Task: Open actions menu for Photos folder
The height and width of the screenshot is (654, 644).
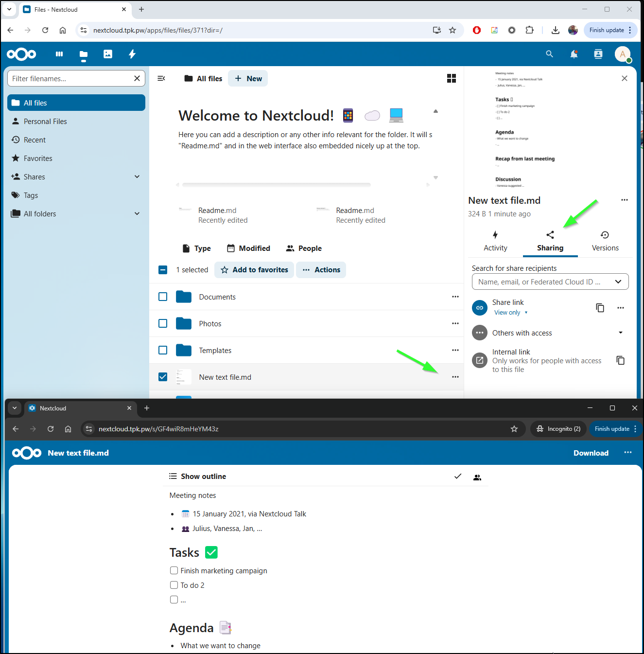Action: 455,323
